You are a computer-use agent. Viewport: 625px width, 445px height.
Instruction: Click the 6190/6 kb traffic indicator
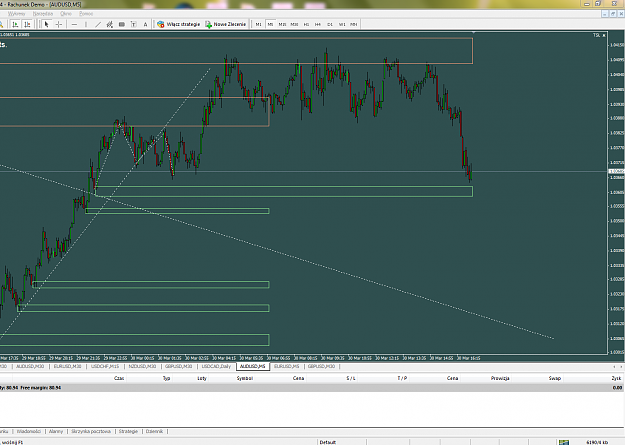597,442
